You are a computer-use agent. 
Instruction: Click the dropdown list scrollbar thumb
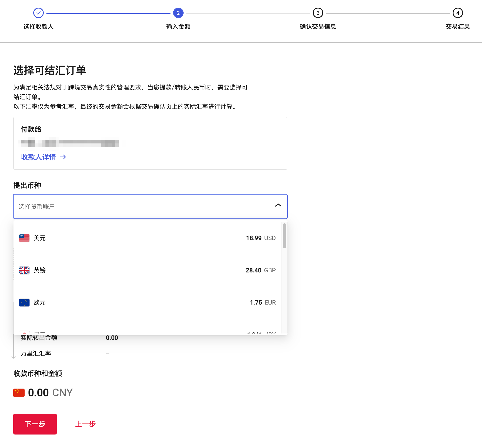[x=284, y=236]
